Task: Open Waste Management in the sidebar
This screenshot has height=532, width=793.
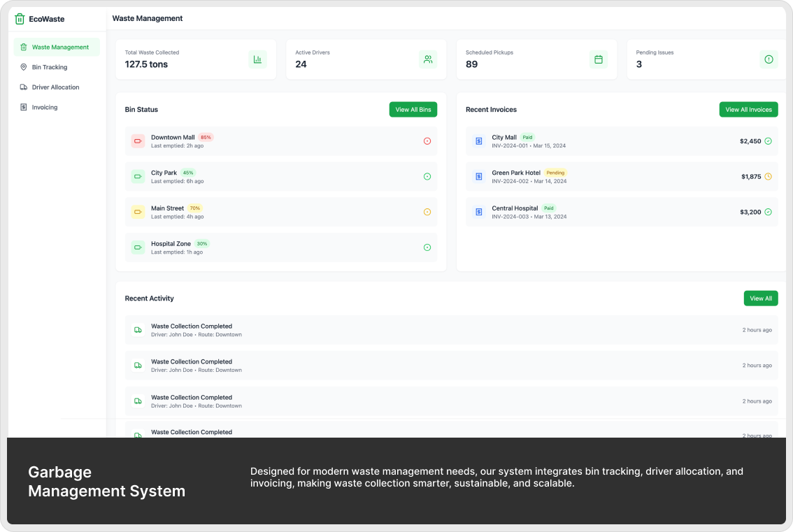Action: (x=57, y=47)
